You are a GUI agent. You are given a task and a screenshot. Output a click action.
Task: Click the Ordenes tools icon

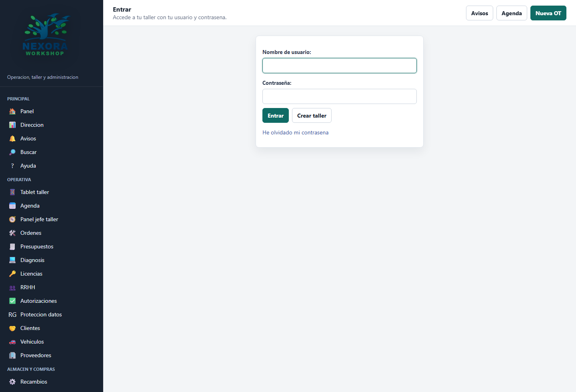click(x=12, y=233)
